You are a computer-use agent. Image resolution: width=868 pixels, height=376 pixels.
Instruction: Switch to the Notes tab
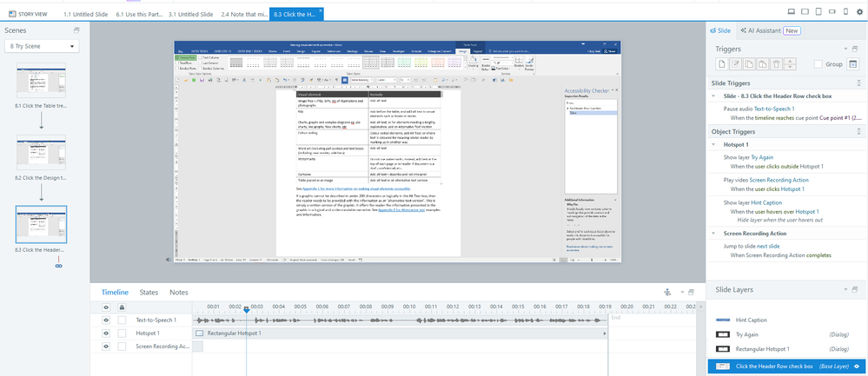tap(179, 293)
